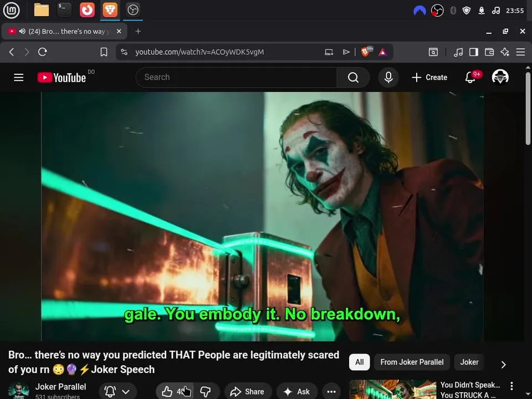
Task: Open the Brave Playlist music toolbar button
Action: [x=458, y=52]
